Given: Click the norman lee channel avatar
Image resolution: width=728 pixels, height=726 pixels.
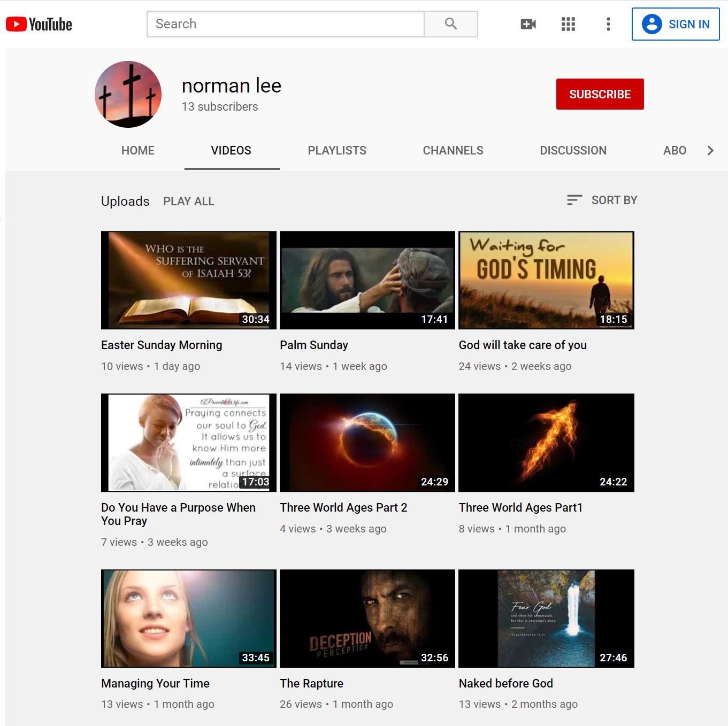Looking at the screenshot, I should click(x=128, y=95).
